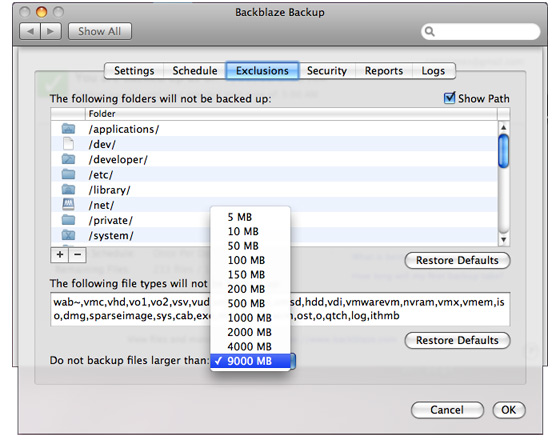Choose 50 MB from size menu
The image size is (560, 448).
click(x=250, y=246)
